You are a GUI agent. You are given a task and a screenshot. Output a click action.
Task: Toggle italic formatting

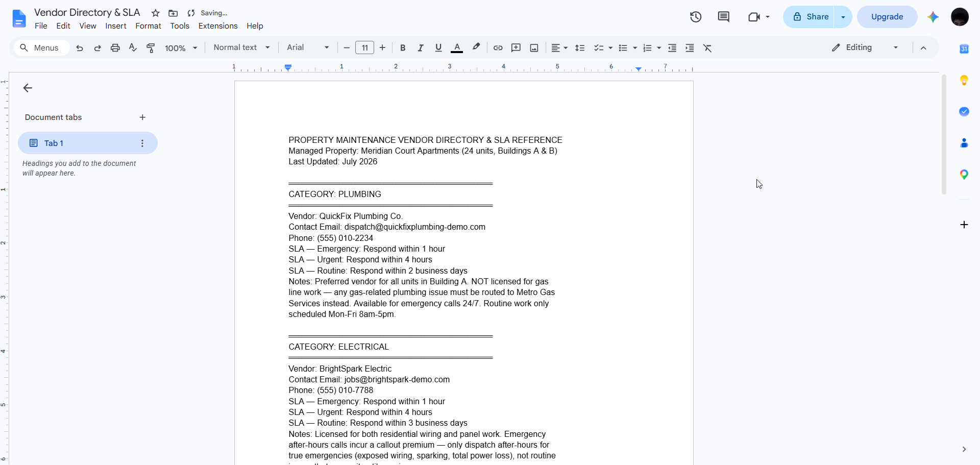[x=421, y=48]
